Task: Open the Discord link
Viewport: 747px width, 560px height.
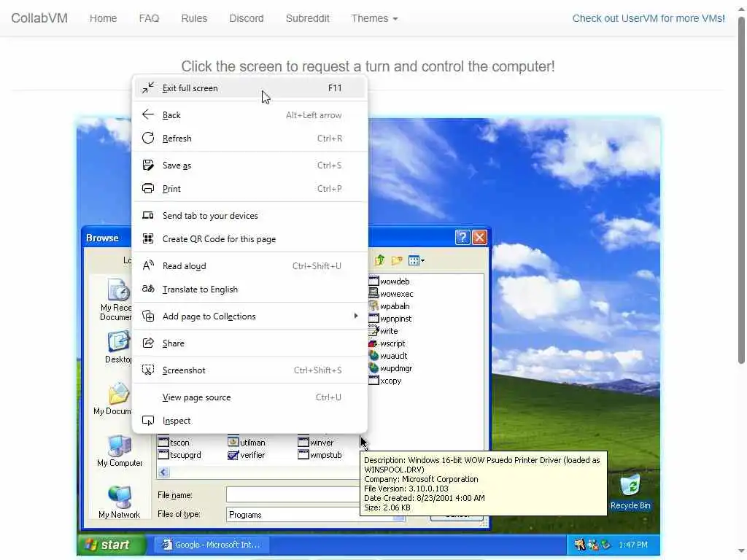Action: tap(247, 18)
